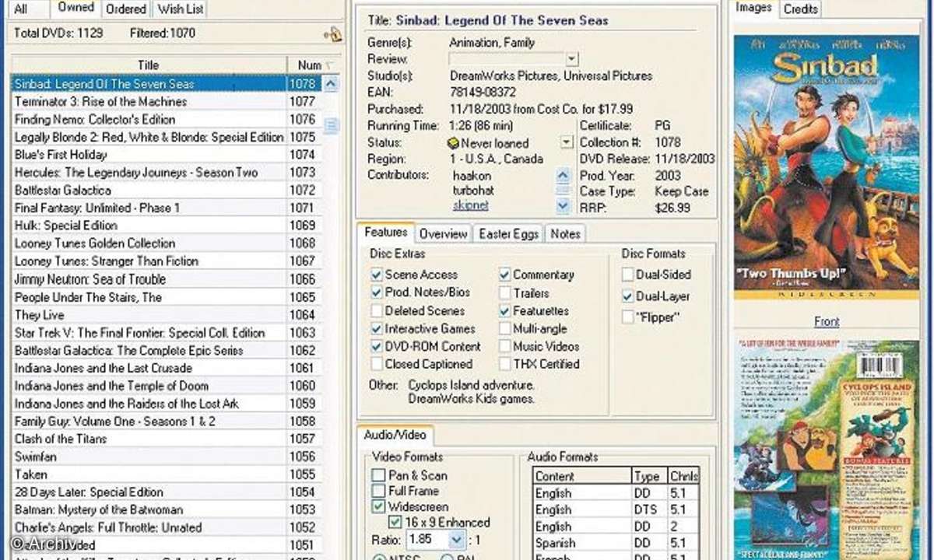Screen dimensions: 934x560
Task: Click the Never loaned status icon
Action: (x=455, y=143)
